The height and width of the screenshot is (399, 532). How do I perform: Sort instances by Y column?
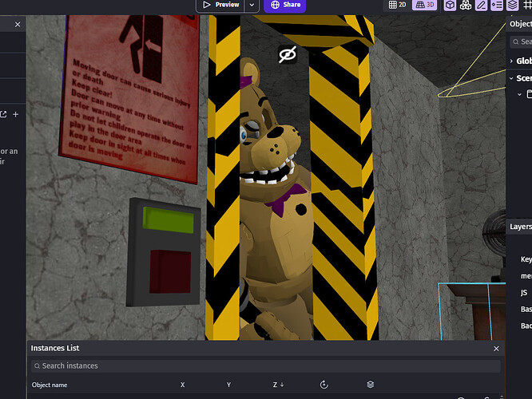click(x=228, y=385)
